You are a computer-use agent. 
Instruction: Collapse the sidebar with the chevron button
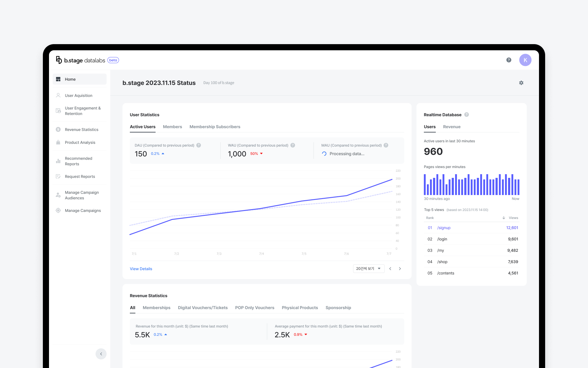[x=101, y=354]
